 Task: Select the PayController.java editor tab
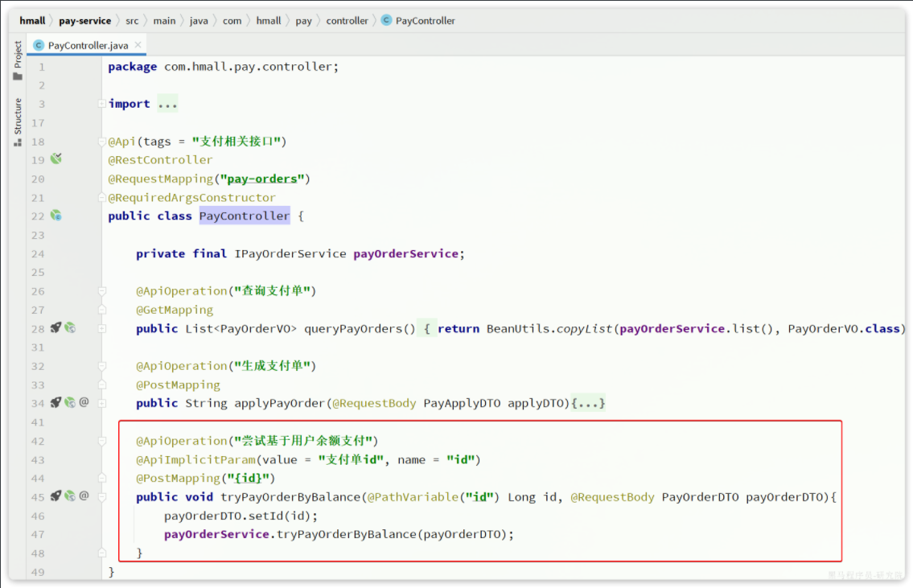tap(88, 45)
